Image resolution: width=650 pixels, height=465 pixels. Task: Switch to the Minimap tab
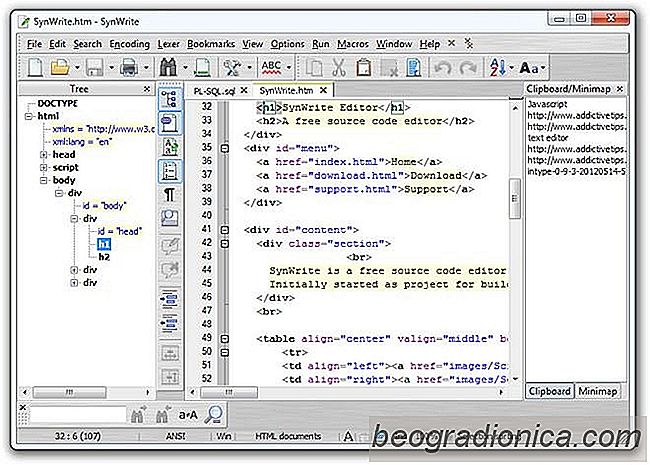pyautogui.click(x=597, y=391)
